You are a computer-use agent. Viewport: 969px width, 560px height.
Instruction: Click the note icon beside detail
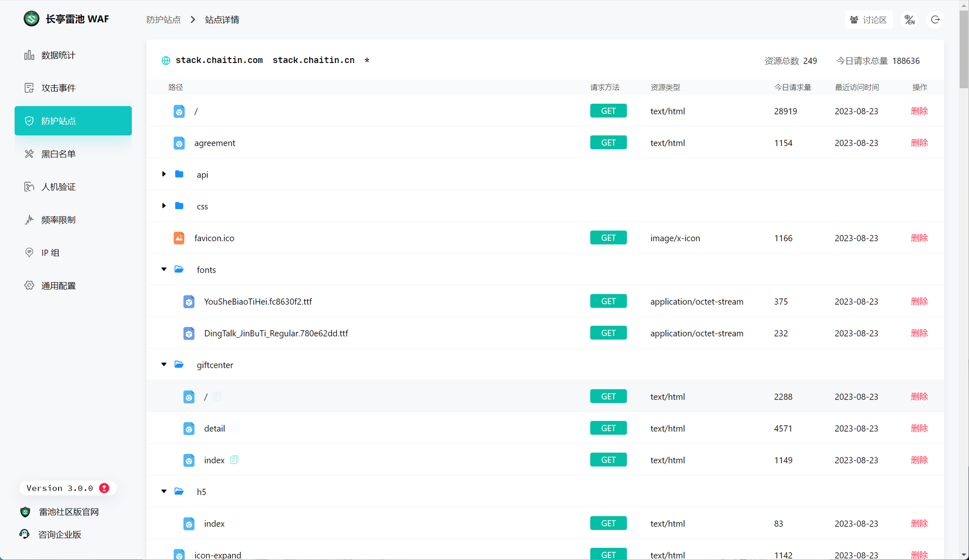pyautogui.click(x=235, y=428)
